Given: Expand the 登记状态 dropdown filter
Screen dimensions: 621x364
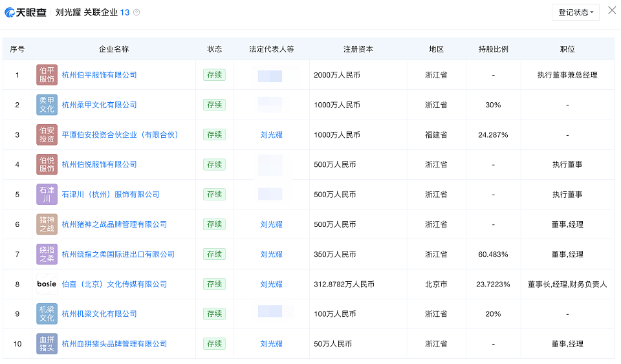Looking at the screenshot, I should click(575, 12).
